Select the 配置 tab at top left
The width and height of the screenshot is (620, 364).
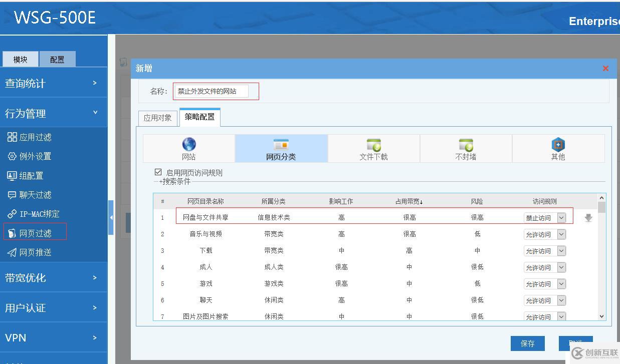click(58, 59)
